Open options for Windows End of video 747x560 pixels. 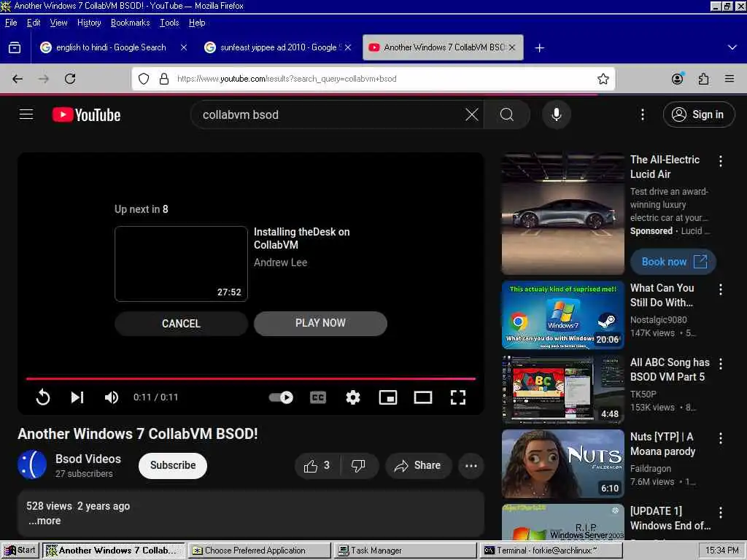click(x=720, y=513)
